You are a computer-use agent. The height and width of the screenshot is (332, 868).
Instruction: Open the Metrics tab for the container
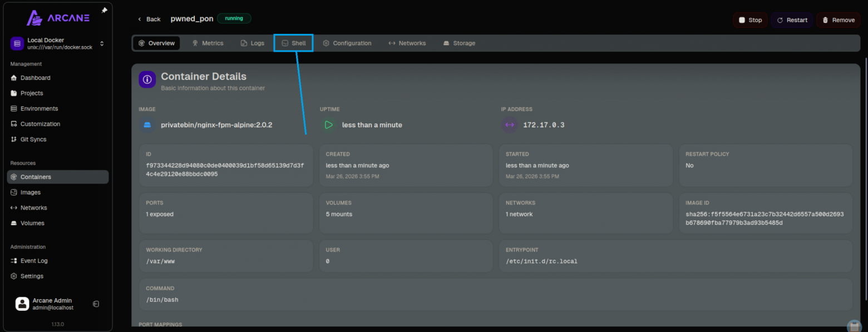tap(208, 43)
